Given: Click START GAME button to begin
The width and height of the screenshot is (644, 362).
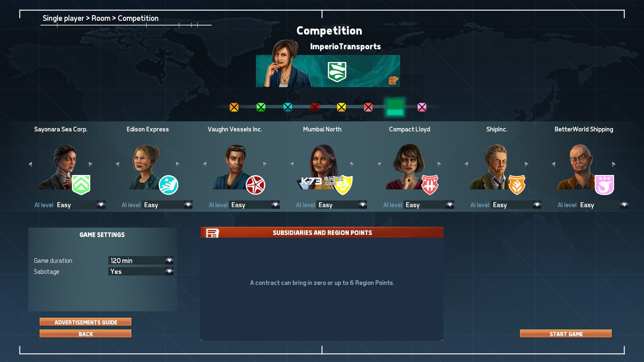Looking at the screenshot, I should (x=566, y=334).
